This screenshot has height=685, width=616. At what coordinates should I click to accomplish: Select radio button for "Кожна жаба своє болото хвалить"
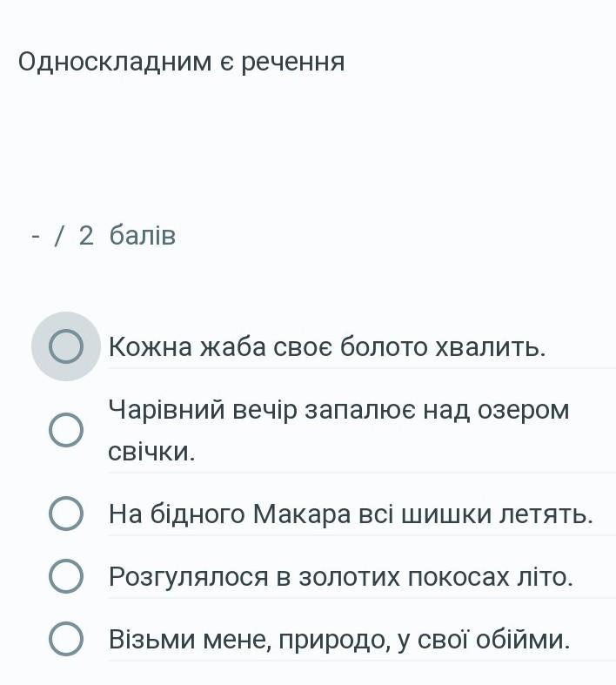[66, 346]
